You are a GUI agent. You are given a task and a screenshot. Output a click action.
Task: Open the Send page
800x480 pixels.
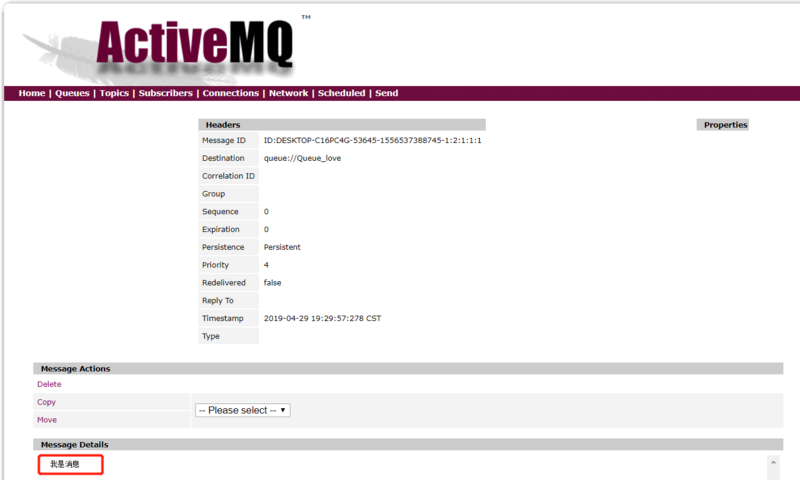[386, 93]
